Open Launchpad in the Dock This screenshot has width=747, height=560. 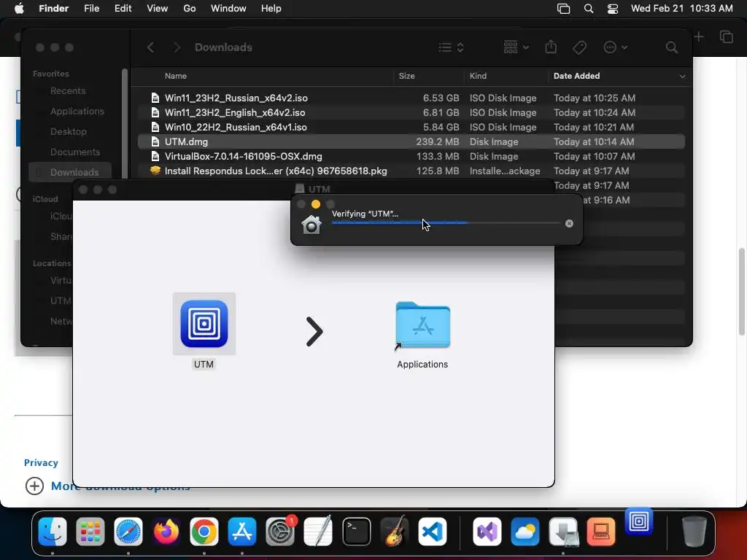pyautogui.click(x=90, y=532)
